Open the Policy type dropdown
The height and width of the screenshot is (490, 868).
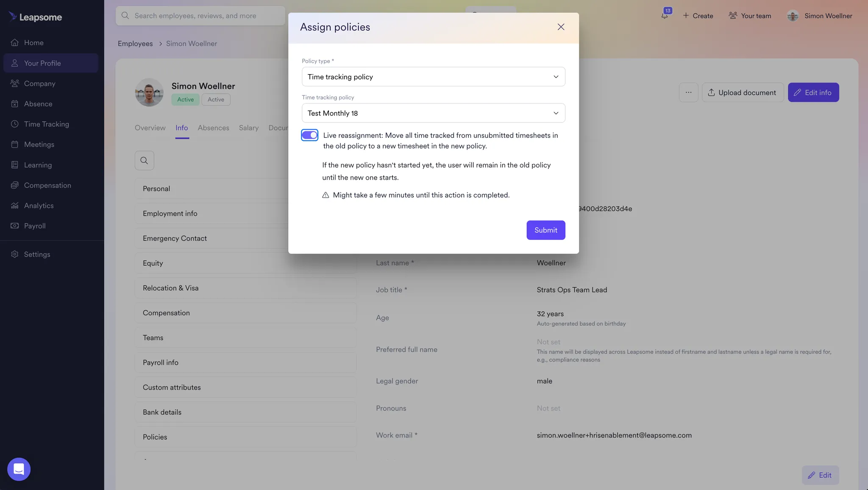click(433, 77)
